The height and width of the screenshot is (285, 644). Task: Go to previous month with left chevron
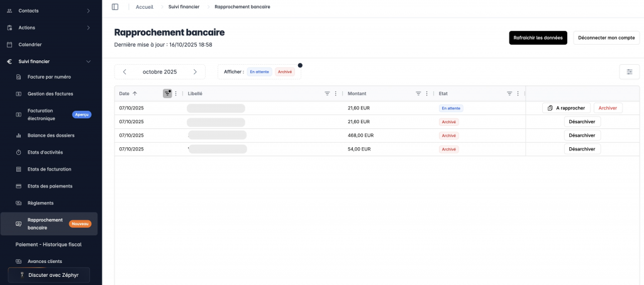coord(125,72)
